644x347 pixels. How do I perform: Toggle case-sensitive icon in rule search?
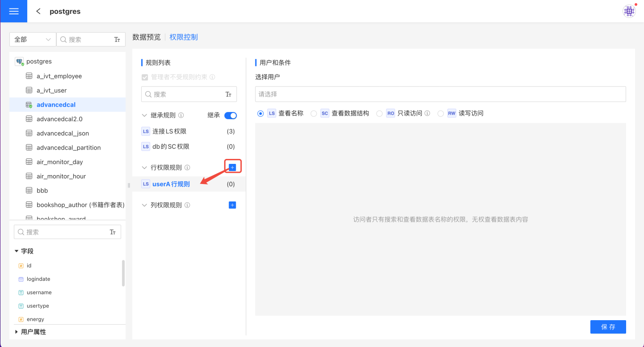[x=229, y=94]
